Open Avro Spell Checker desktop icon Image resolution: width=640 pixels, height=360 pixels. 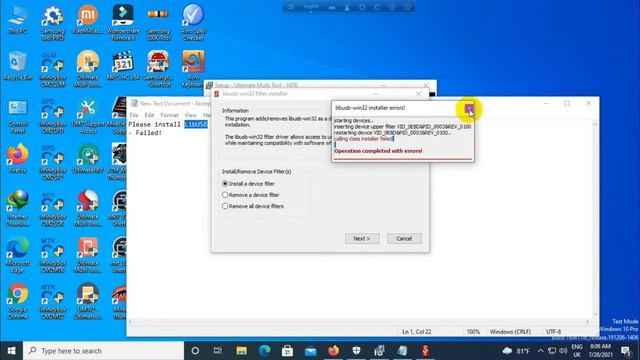193,22
